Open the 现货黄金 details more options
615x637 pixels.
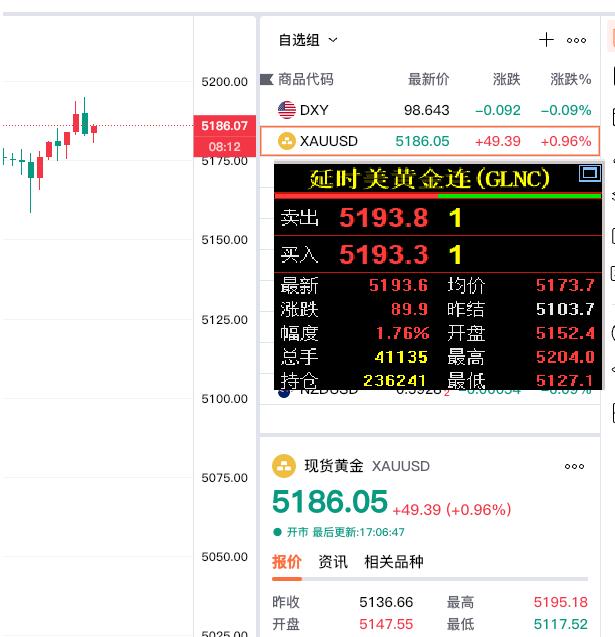pyautogui.click(x=574, y=466)
